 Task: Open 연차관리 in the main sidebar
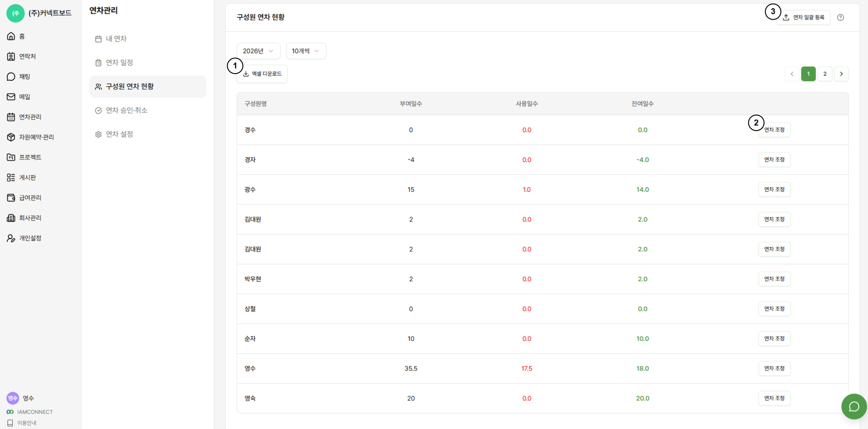(x=24, y=117)
